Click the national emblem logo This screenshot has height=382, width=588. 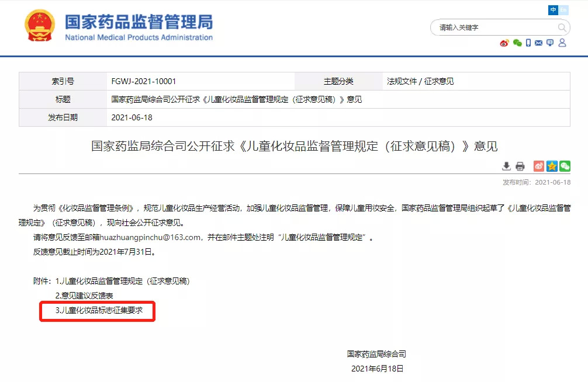(x=39, y=26)
